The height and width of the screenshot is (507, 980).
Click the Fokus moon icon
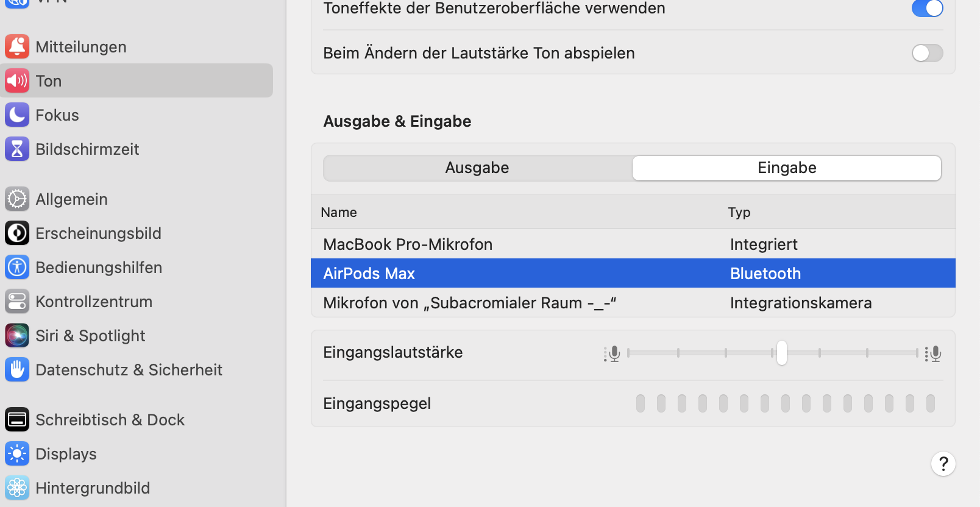point(17,115)
